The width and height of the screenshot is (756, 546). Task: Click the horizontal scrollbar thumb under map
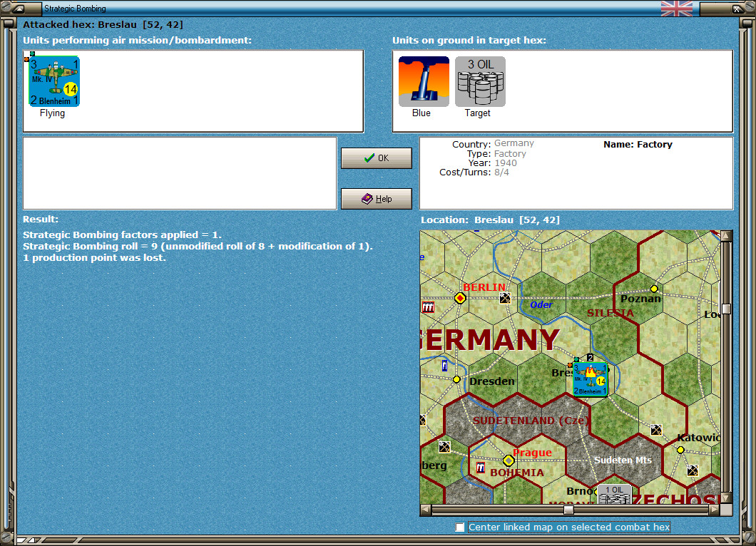tap(569, 510)
